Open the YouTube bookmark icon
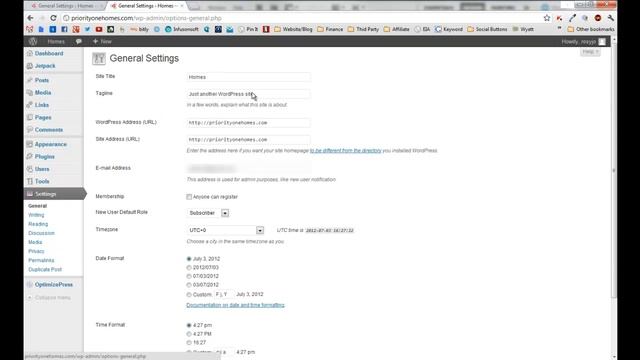 (x=99, y=29)
